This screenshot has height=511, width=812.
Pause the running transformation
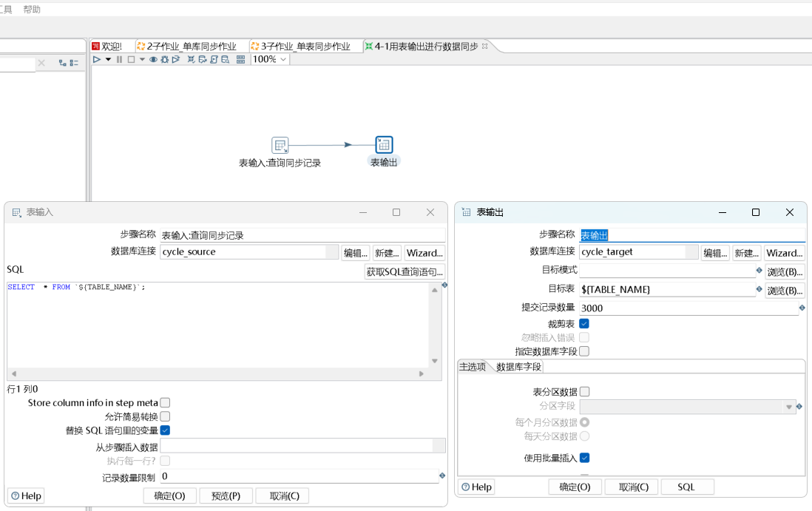[120, 60]
